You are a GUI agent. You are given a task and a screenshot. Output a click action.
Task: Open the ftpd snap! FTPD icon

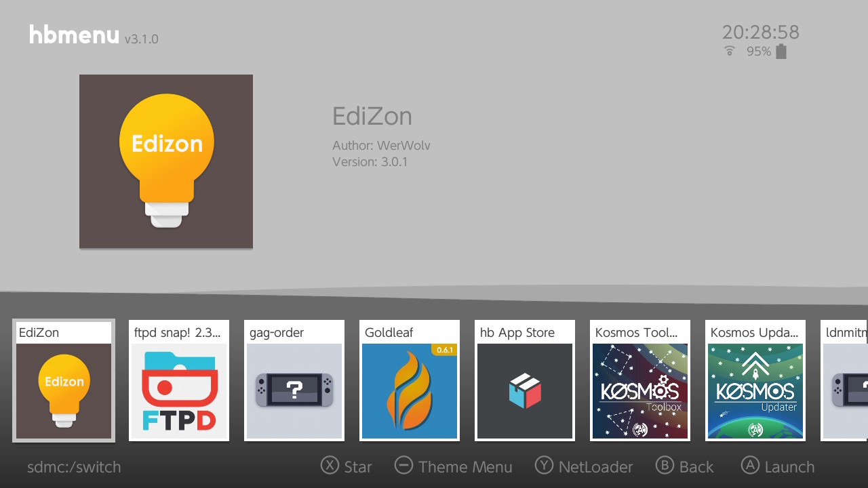(x=179, y=390)
